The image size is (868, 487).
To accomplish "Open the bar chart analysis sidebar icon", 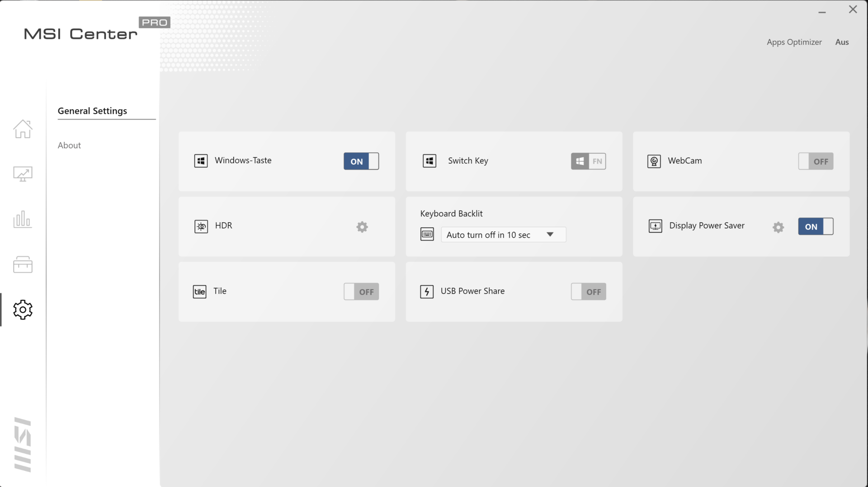I will pyautogui.click(x=23, y=219).
